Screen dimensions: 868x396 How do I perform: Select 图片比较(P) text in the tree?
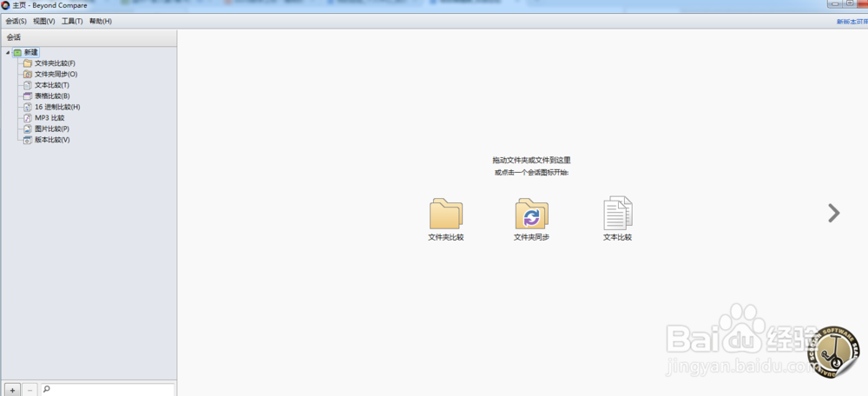52,129
